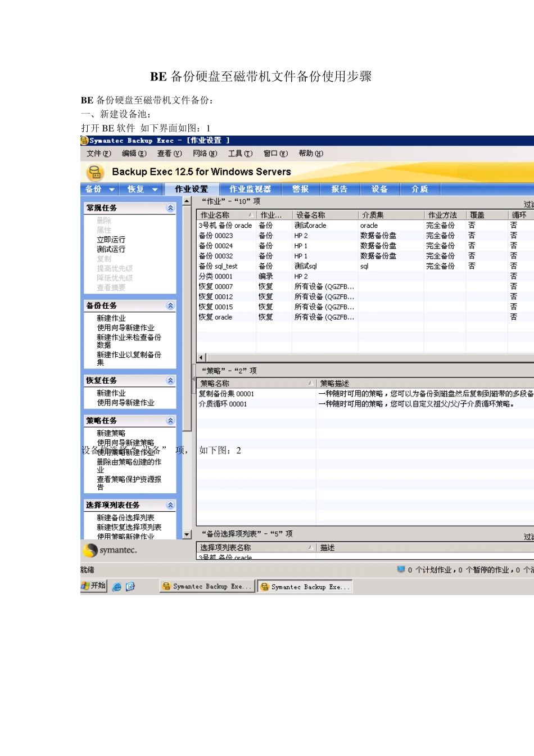Click Backup Exec application icon in title bar
The width and height of the screenshot is (534, 756).
coord(84,141)
